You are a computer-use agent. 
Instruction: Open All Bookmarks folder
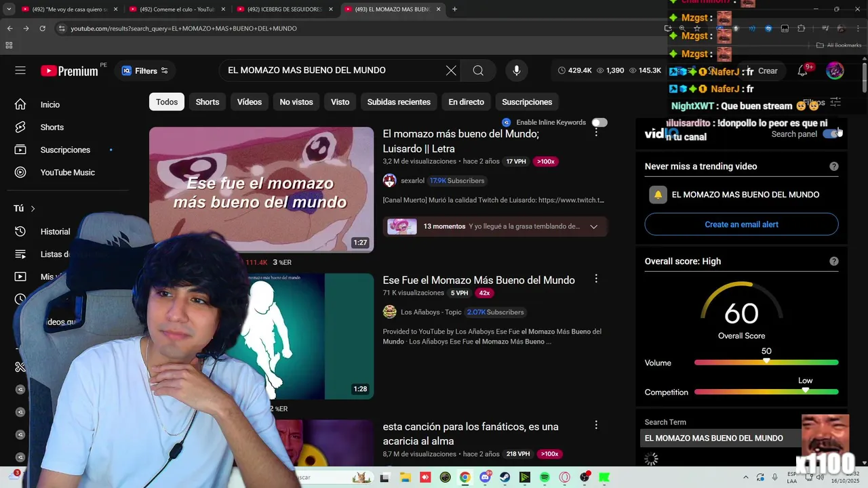click(x=839, y=45)
